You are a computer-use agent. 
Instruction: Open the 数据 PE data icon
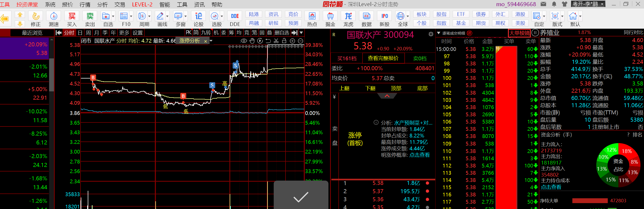coord(367,16)
